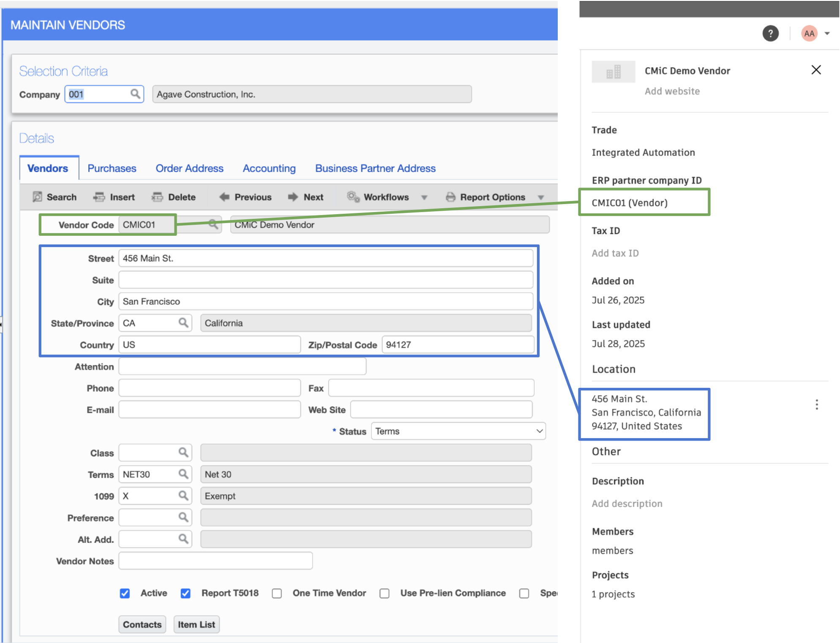Close the CMiC Demo Vendor panel
Screen dimensions: 840x643
(816, 70)
